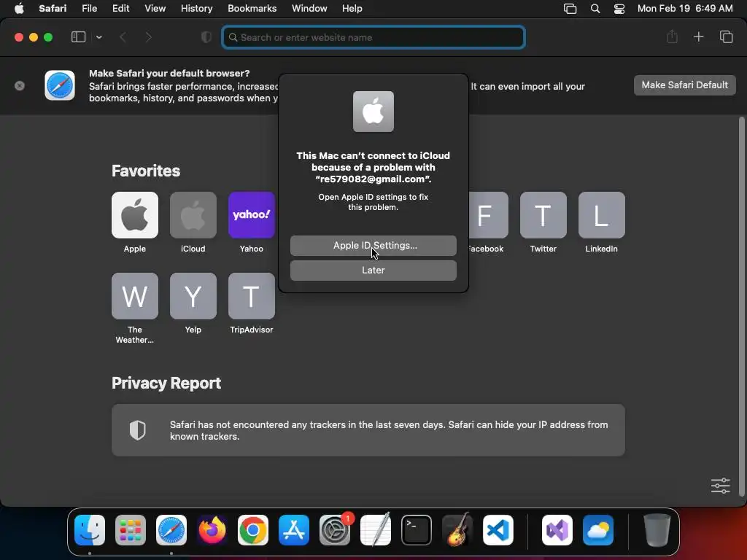The width and height of the screenshot is (747, 560).
Task: Go forward with the forward arrow
Action: click(x=148, y=37)
